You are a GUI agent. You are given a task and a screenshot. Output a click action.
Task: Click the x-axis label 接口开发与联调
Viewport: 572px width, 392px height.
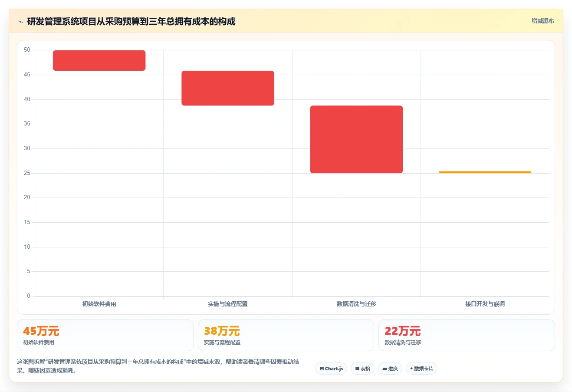coord(485,304)
